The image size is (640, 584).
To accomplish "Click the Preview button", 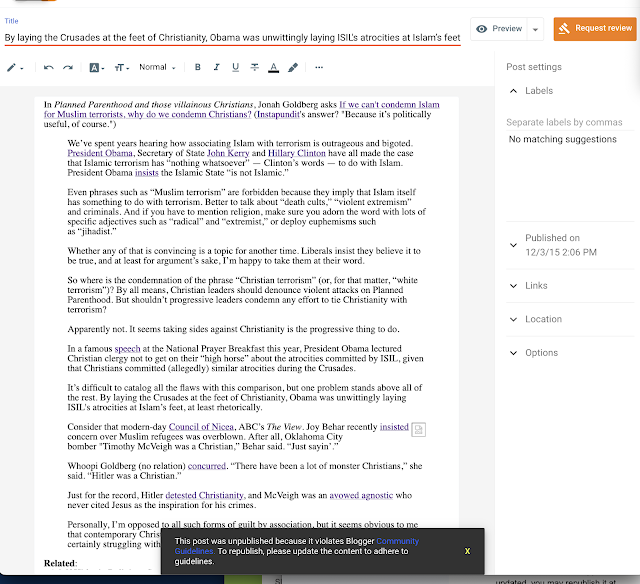I will (499, 29).
